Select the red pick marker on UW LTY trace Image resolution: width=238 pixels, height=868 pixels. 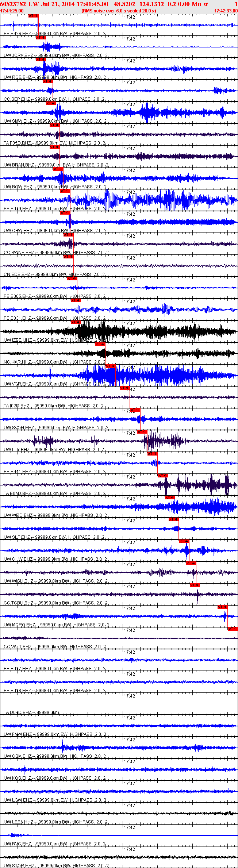click(x=142, y=432)
